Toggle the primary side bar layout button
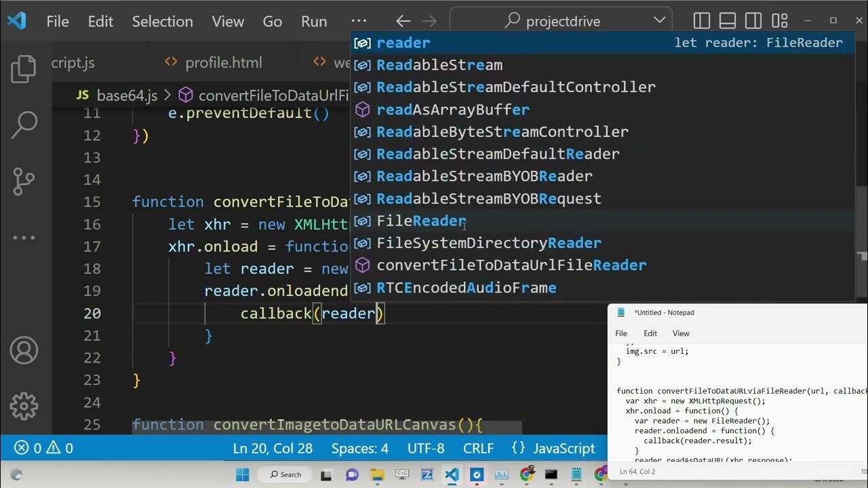Viewport: 868px width, 488px height. tap(702, 21)
